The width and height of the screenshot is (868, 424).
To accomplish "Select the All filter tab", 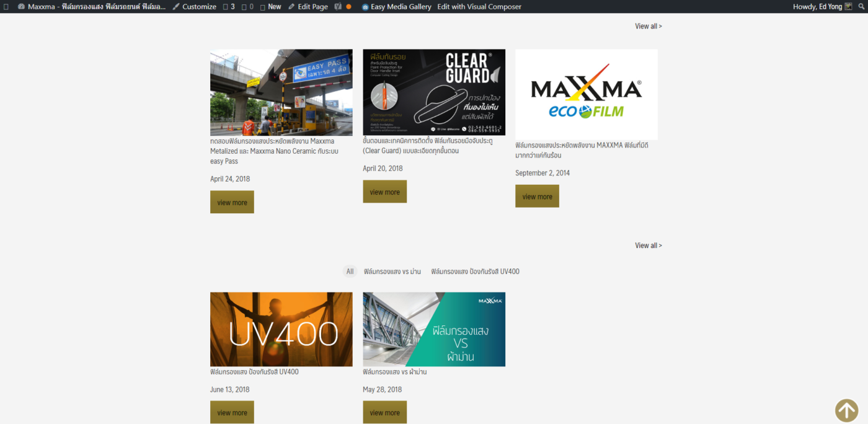I will (350, 272).
